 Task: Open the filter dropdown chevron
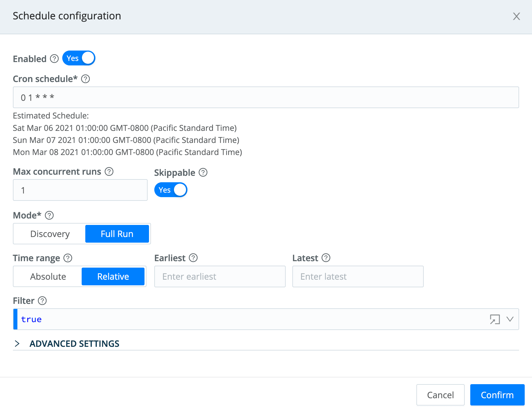pos(509,319)
